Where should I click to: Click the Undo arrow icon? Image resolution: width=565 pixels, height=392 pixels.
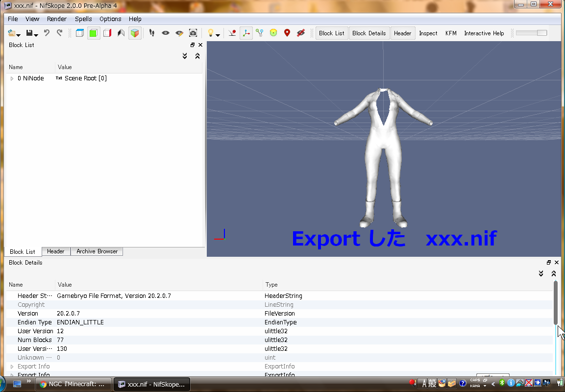tap(47, 33)
